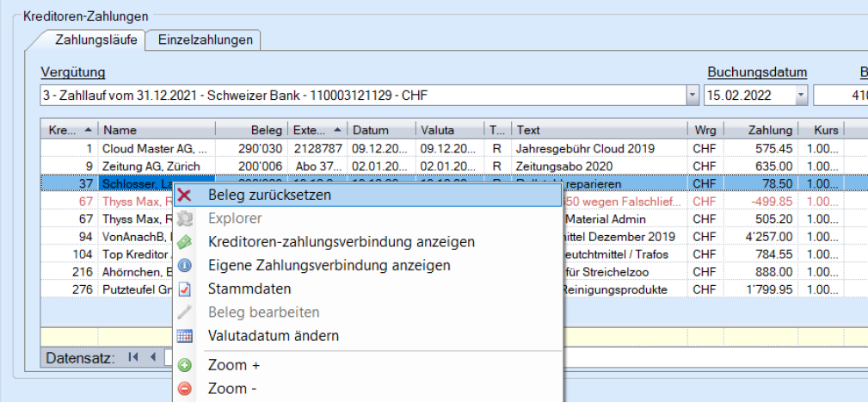Switch to the Zahlungsläufe tab
868x403 pixels.
pyautogui.click(x=96, y=40)
